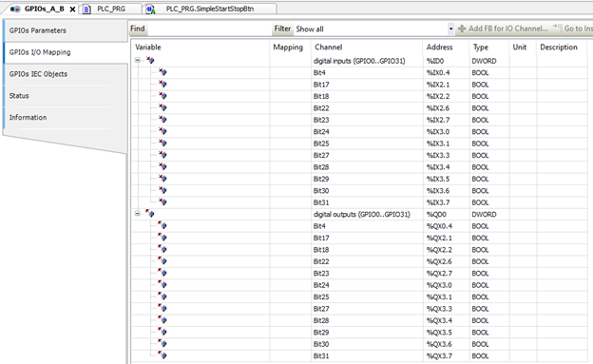The height and width of the screenshot is (364, 593).
Task: Click input variable icon for %IX2.2
Action: pyautogui.click(x=163, y=95)
